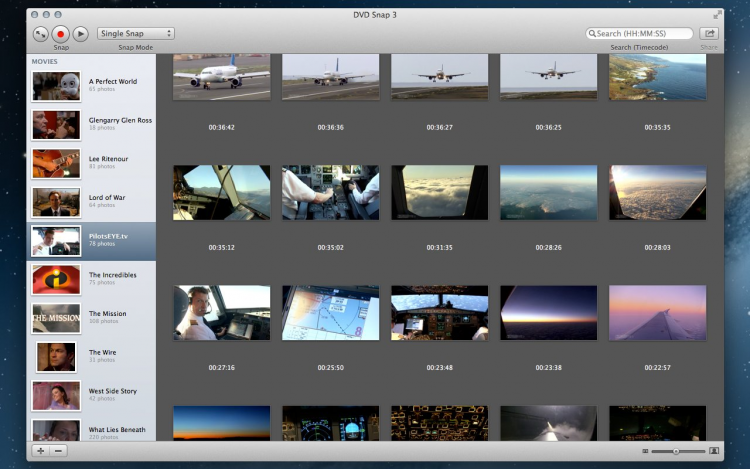Screen dimensions: 750x469
Task: Choose the sunset wing snapshot at 00:22:57
Action: (657, 313)
